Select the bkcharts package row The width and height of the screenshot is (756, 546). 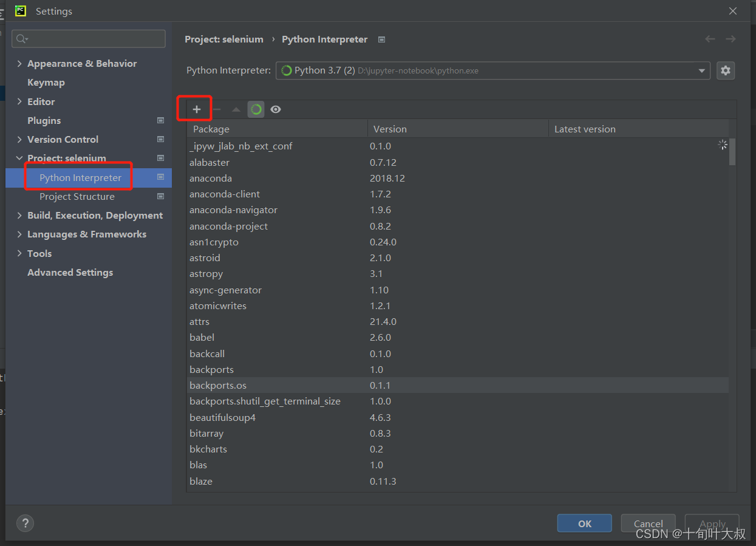tap(458, 449)
